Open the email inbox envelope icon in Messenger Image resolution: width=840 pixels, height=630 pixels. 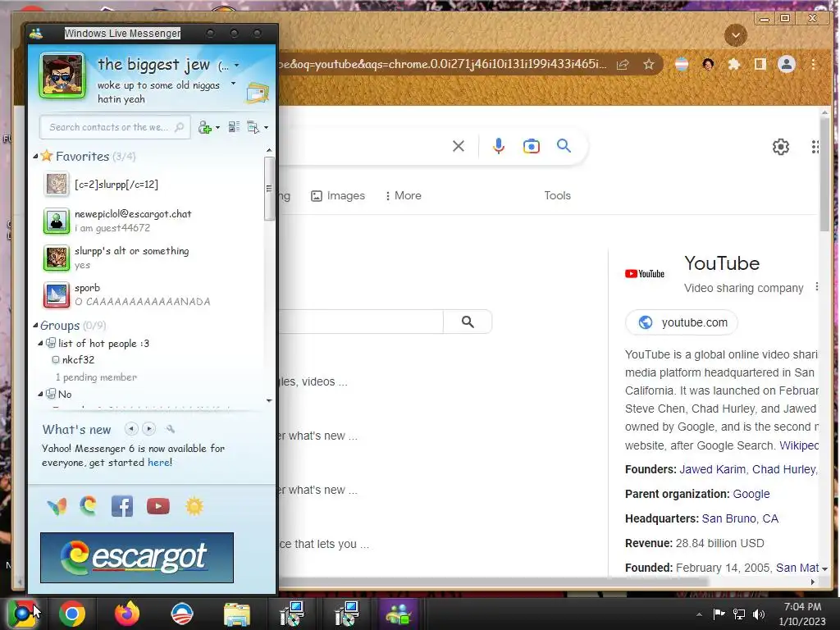[258, 94]
